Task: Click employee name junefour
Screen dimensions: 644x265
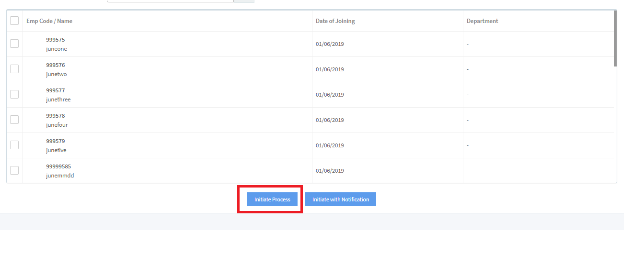Action: click(x=57, y=125)
